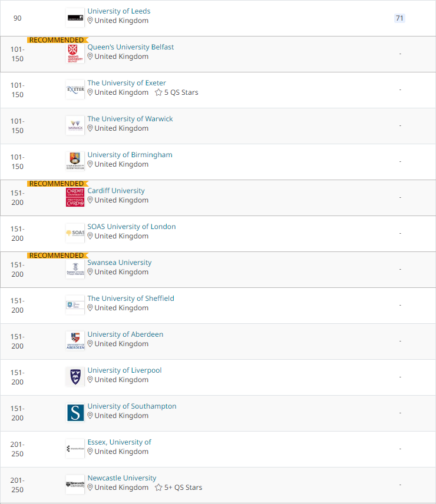Click the University of Southampton logo
The image size is (436, 504).
(x=75, y=413)
